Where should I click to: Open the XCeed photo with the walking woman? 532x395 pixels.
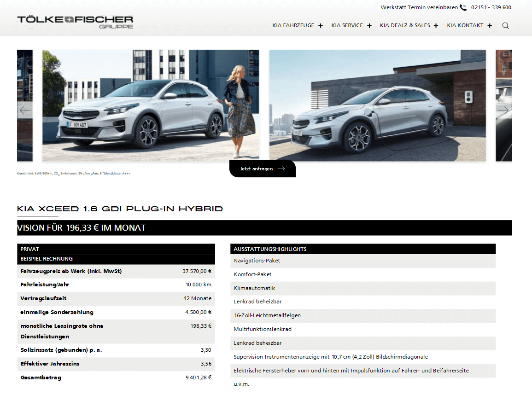click(x=151, y=105)
